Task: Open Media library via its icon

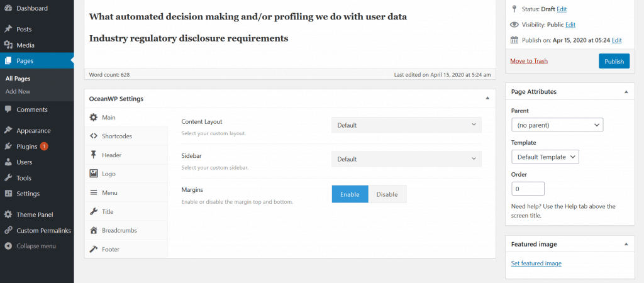Action: tap(8, 45)
